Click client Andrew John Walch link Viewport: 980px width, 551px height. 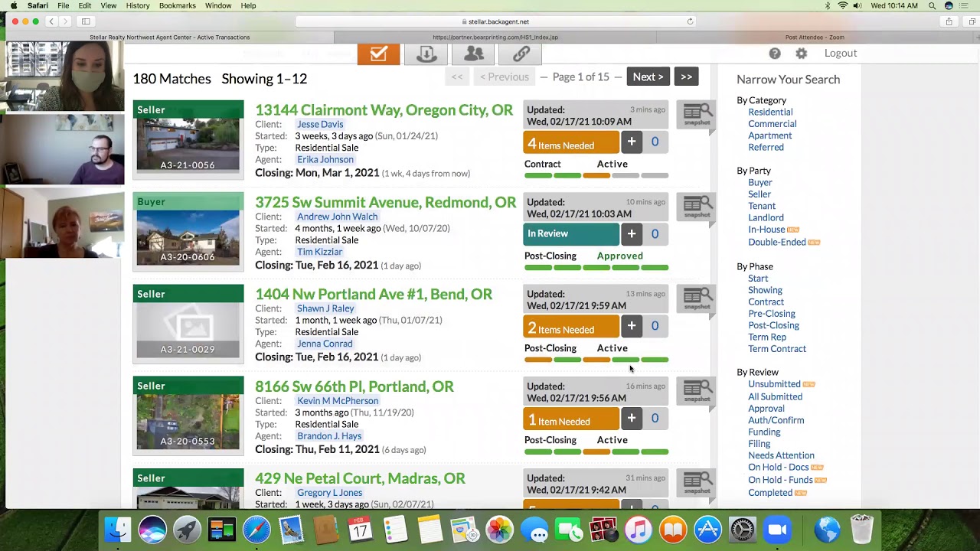pos(337,217)
